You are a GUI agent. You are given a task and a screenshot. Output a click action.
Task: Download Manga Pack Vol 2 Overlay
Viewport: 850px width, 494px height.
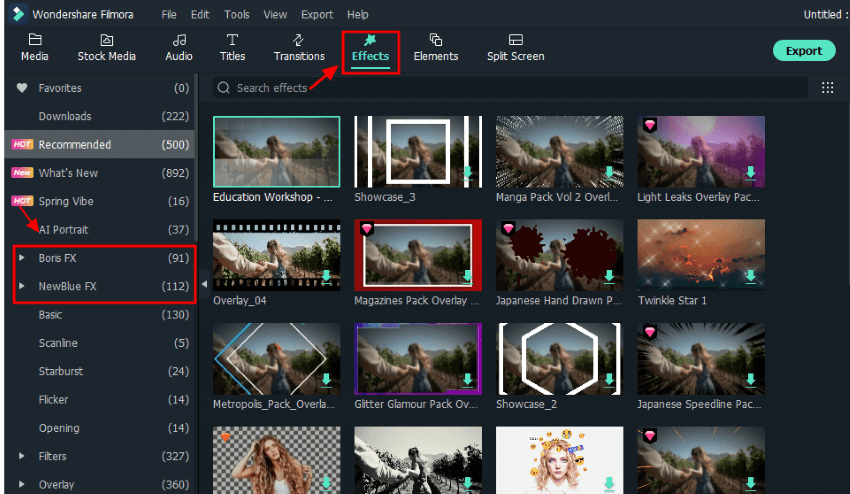tap(609, 173)
